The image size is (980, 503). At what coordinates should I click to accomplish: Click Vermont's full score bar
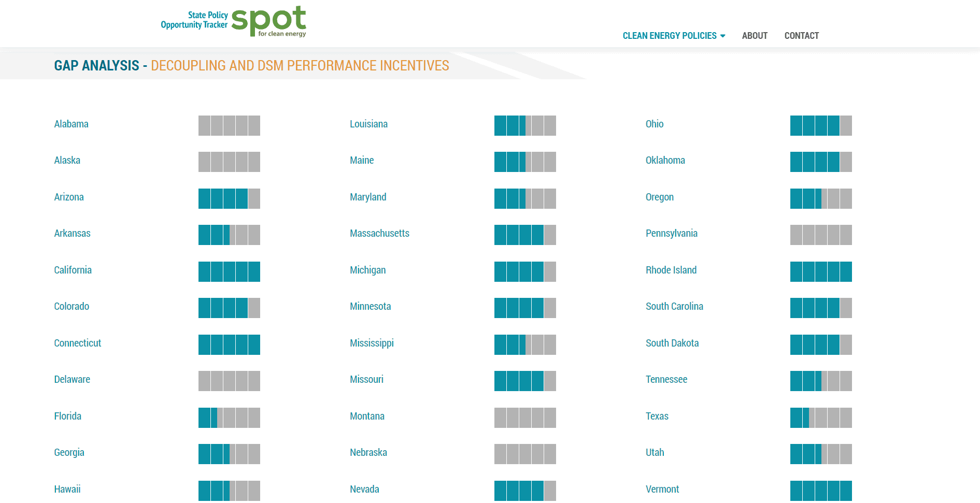tap(820, 491)
